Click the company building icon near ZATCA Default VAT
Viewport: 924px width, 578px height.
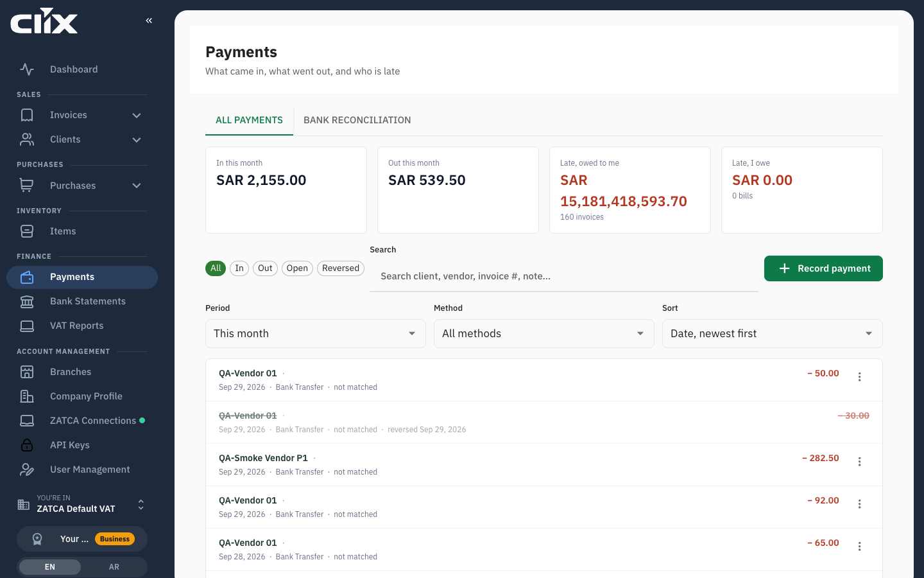pyautogui.click(x=24, y=504)
